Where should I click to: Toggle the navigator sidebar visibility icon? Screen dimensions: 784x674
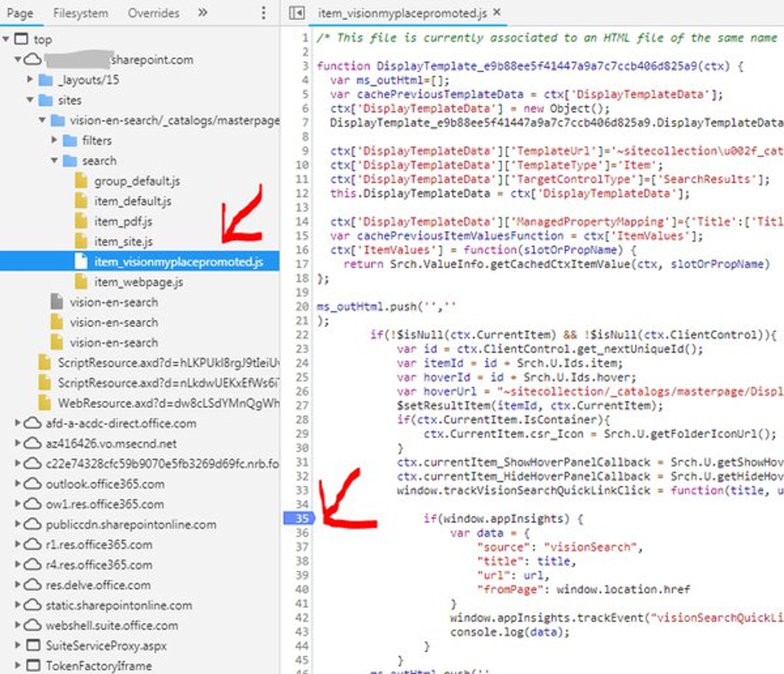297,13
